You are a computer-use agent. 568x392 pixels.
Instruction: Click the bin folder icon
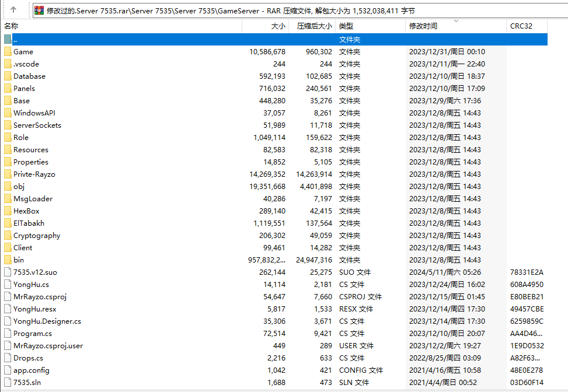coord(8,260)
